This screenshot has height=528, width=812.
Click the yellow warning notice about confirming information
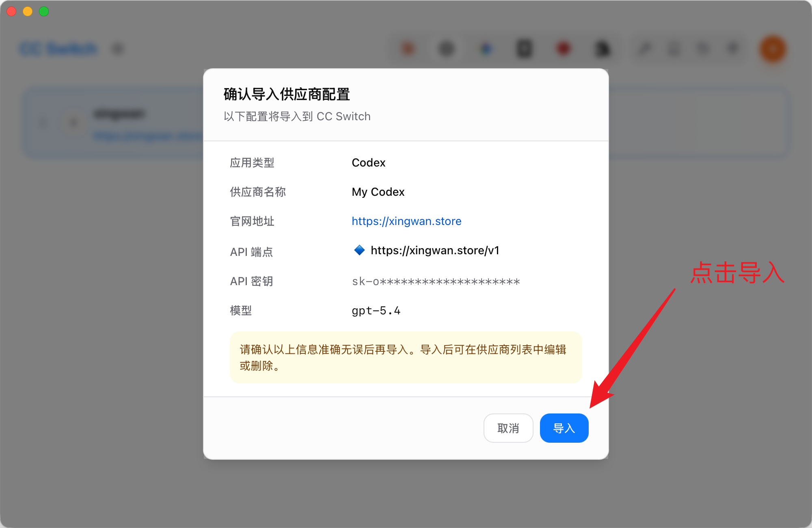click(x=406, y=357)
